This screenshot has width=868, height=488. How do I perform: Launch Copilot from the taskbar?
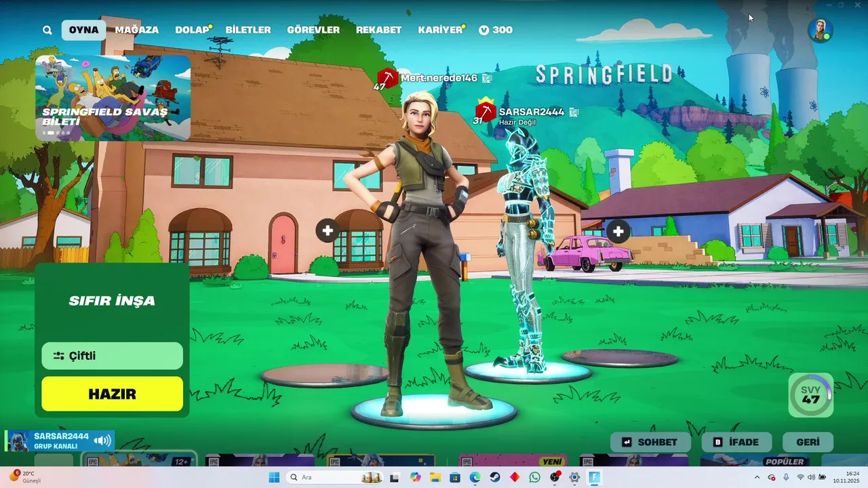[415, 477]
